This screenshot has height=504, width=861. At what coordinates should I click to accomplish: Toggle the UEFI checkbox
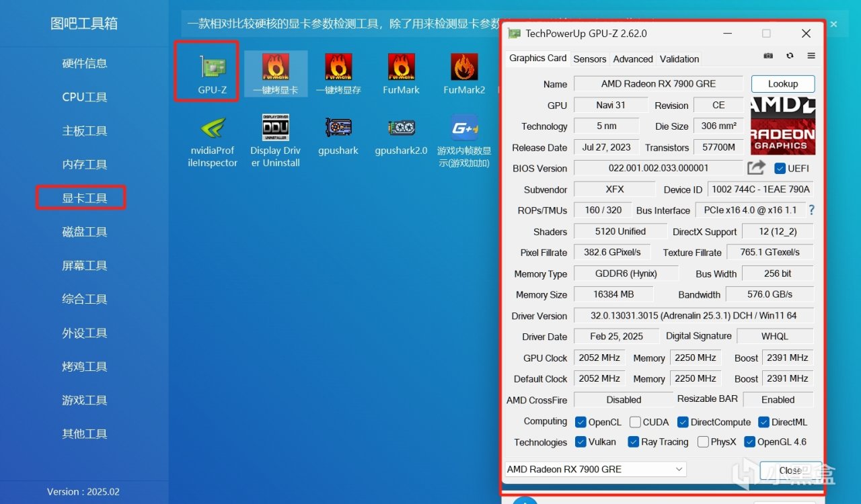(780, 168)
